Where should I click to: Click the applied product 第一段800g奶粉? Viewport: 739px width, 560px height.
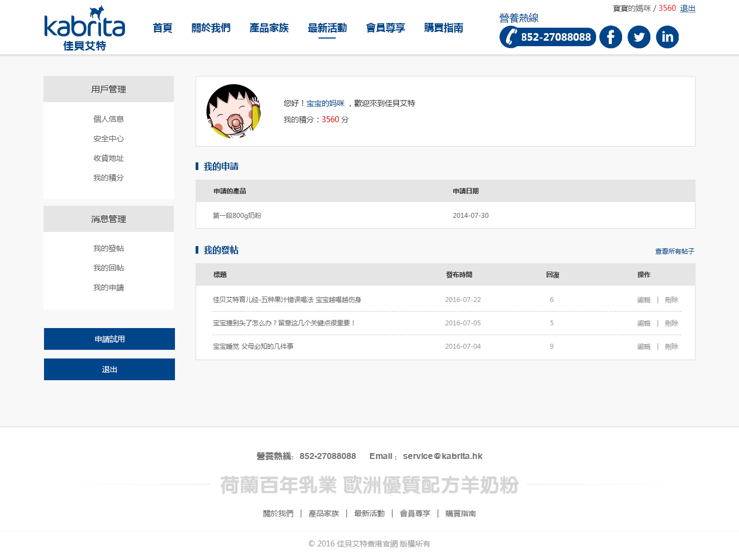coord(237,216)
